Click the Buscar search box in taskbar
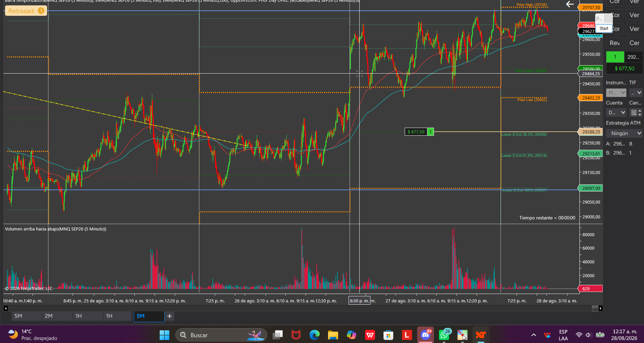 click(x=221, y=335)
